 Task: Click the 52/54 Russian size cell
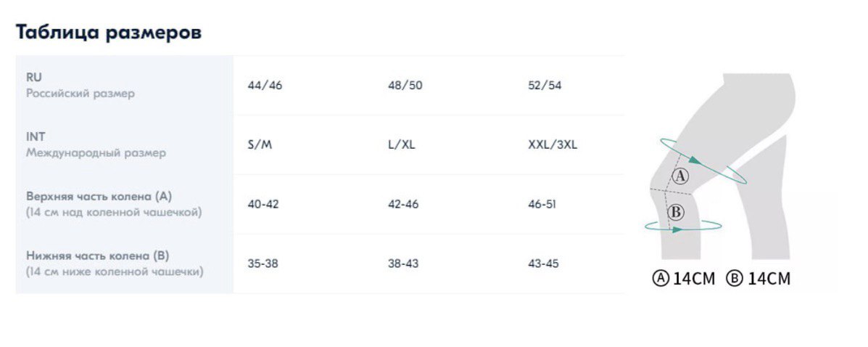545,86
